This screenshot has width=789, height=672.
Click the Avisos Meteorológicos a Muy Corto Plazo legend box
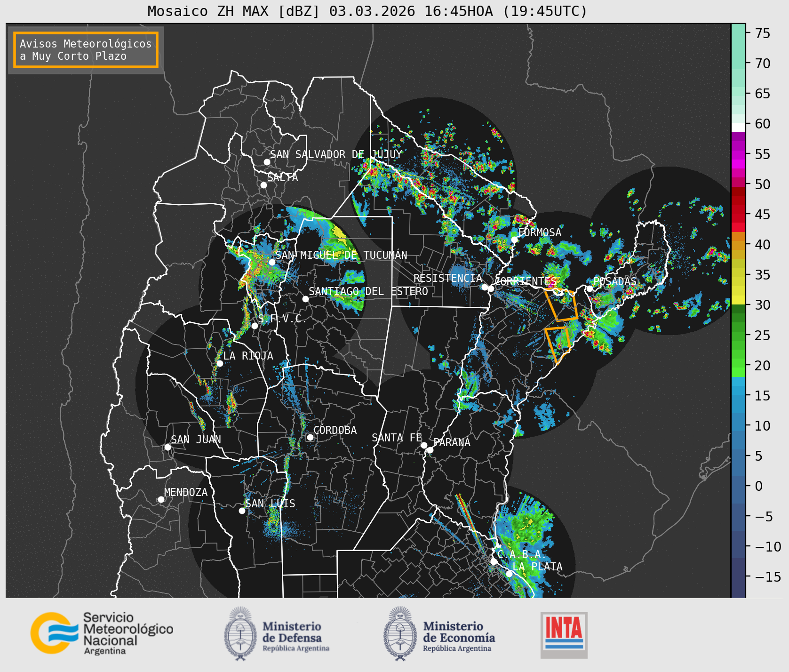coord(86,50)
